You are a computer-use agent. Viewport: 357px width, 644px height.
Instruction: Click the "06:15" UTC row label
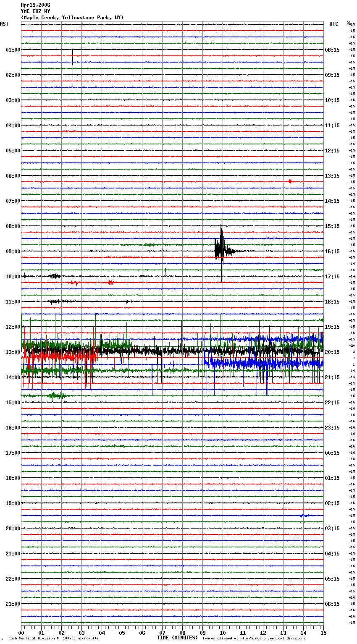pos(332,604)
